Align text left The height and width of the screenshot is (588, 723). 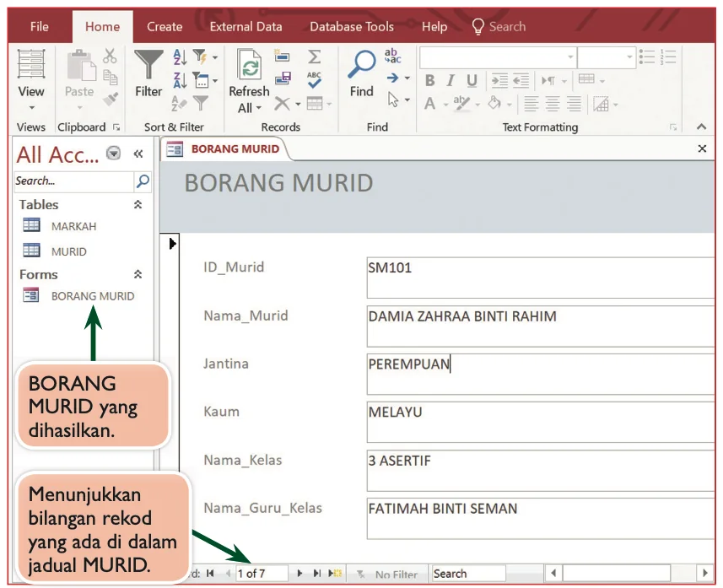pos(531,104)
